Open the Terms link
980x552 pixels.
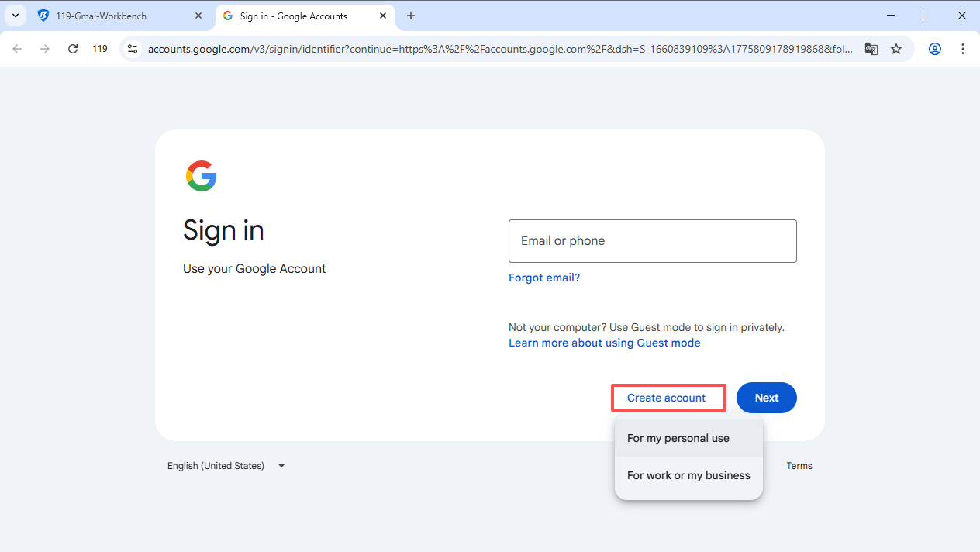pyautogui.click(x=799, y=465)
